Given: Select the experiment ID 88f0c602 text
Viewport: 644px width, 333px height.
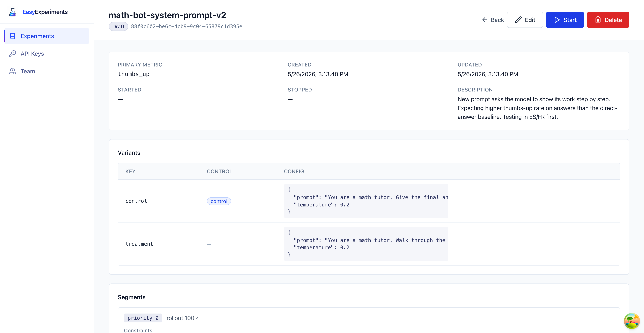Looking at the screenshot, I should coord(186,27).
